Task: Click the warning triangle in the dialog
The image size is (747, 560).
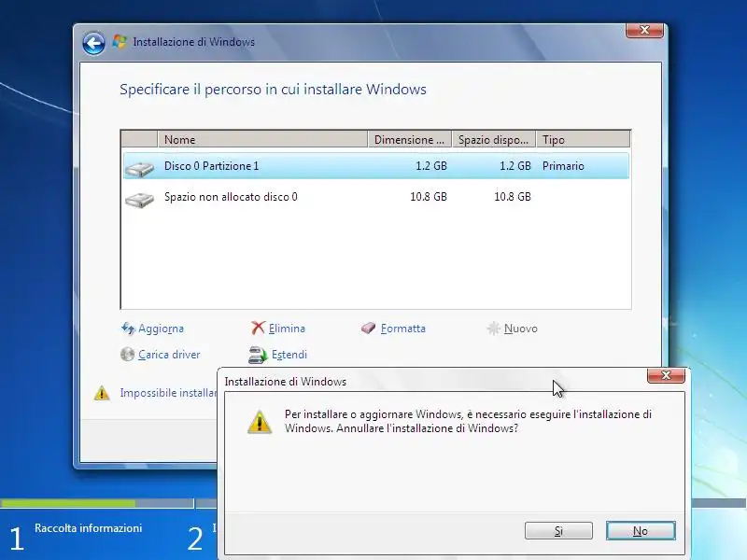Action: click(260, 422)
